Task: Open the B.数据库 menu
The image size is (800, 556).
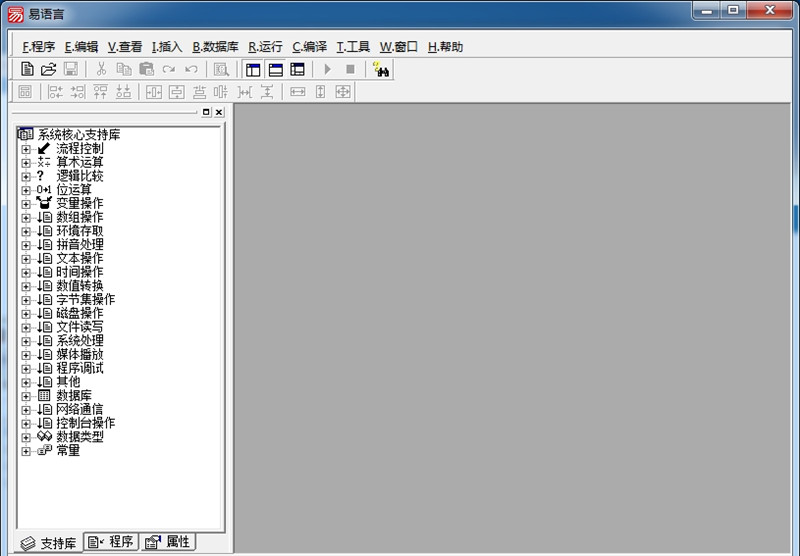Action: click(x=215, y=47)
